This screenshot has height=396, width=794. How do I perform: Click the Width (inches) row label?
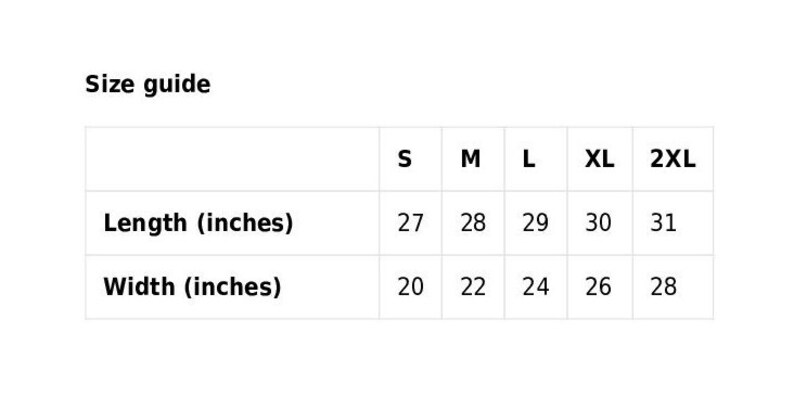coord(192,287)
